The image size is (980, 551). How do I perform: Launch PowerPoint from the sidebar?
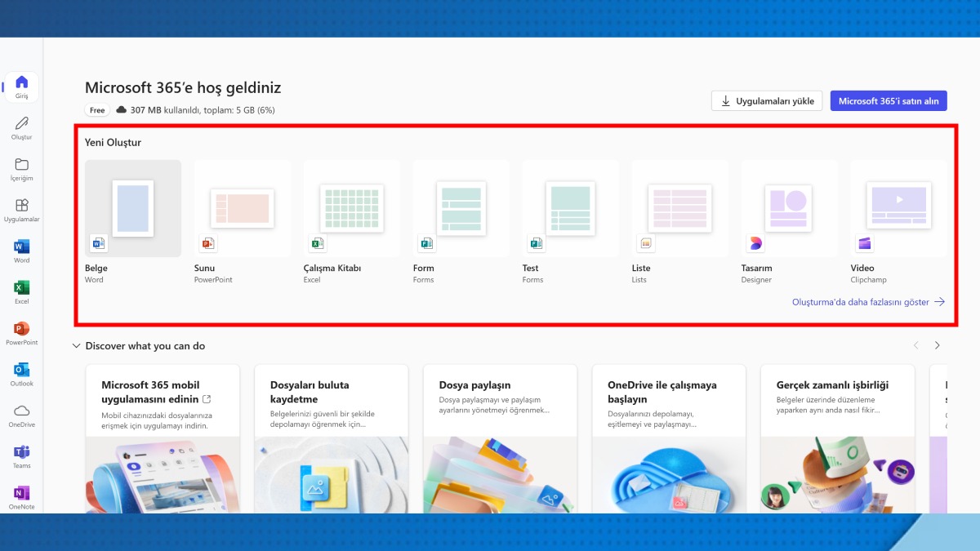[22, 333]
